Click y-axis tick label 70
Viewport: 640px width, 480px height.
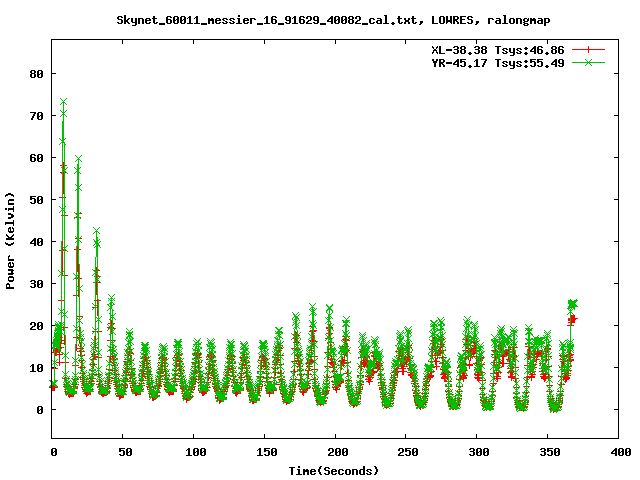[36, 116]
